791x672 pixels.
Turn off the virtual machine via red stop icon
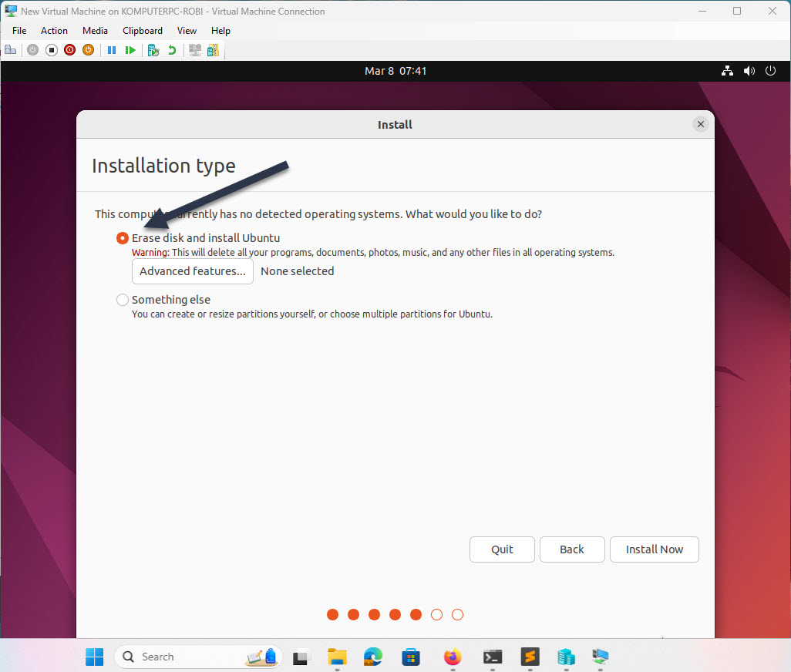[69, 49]
